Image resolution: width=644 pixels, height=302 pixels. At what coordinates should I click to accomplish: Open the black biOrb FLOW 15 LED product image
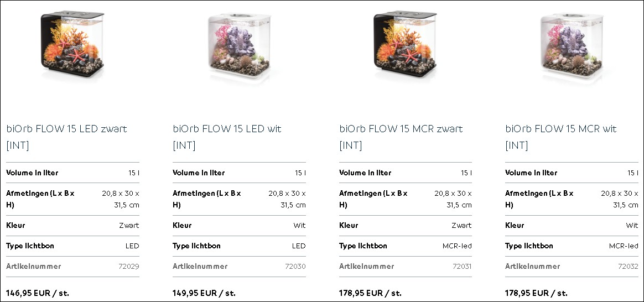(72, 44)
